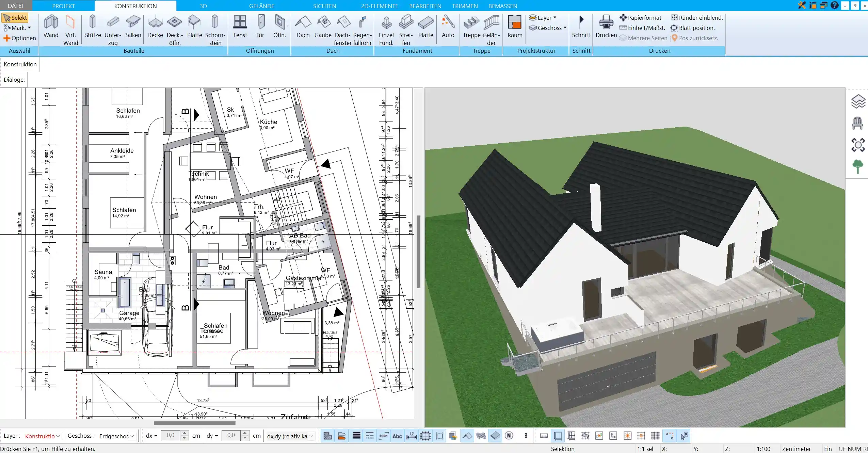
Task: Open the green tree plants catalog
Action: click(858, 167)
